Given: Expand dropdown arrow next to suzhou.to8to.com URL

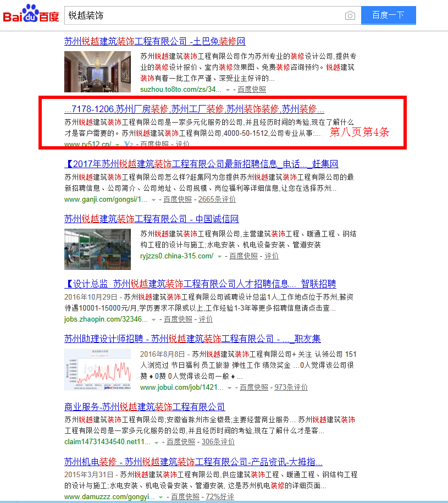Looking at the screenshot, I should pyautogui.click(x=228, y=90).
